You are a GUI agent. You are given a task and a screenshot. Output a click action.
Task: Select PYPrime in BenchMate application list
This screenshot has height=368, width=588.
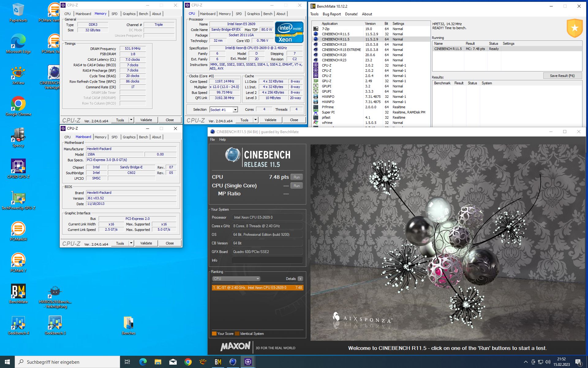click(x=371, y=107)
